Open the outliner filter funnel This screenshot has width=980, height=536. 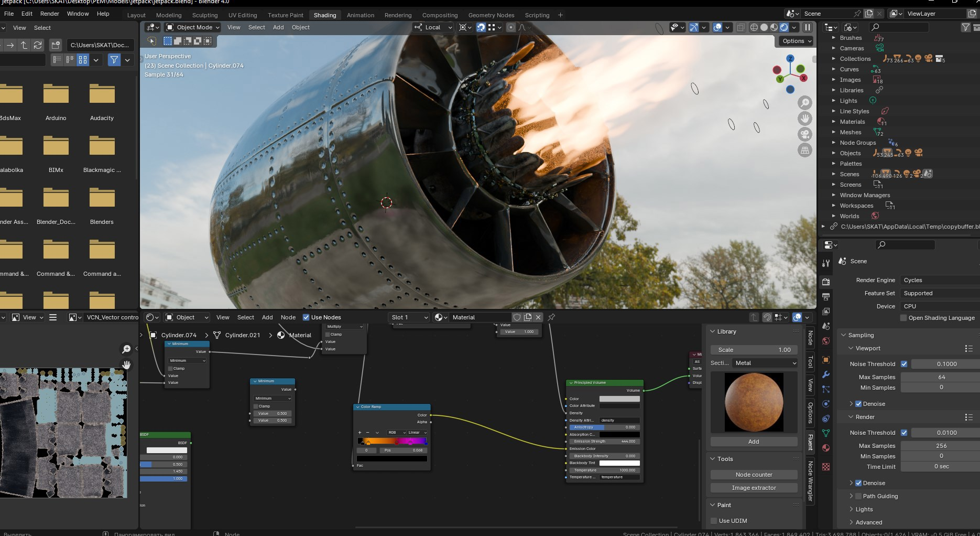point(966,27)
